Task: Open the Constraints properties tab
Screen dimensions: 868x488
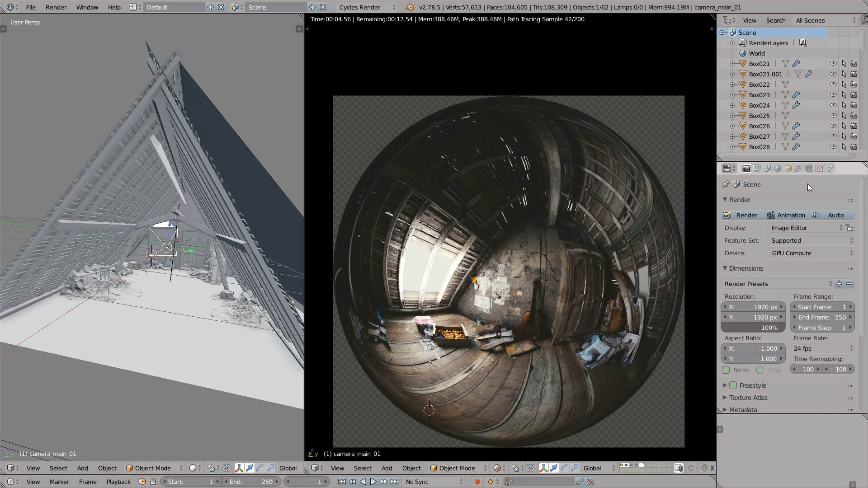Action: point(798,169)
